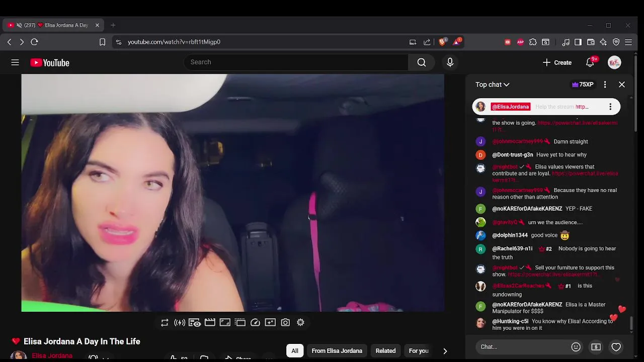Screen dimensions: 644x362
Task: Open the browser main menu
Action: pyautogui.click(x=628, y=42)
